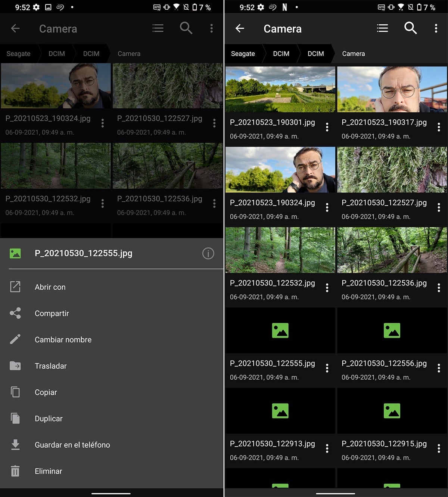The height and width of the screenshot is (497, 448).
Task: Tap the Share (Compartir) icon
Action: coord(15,314)
